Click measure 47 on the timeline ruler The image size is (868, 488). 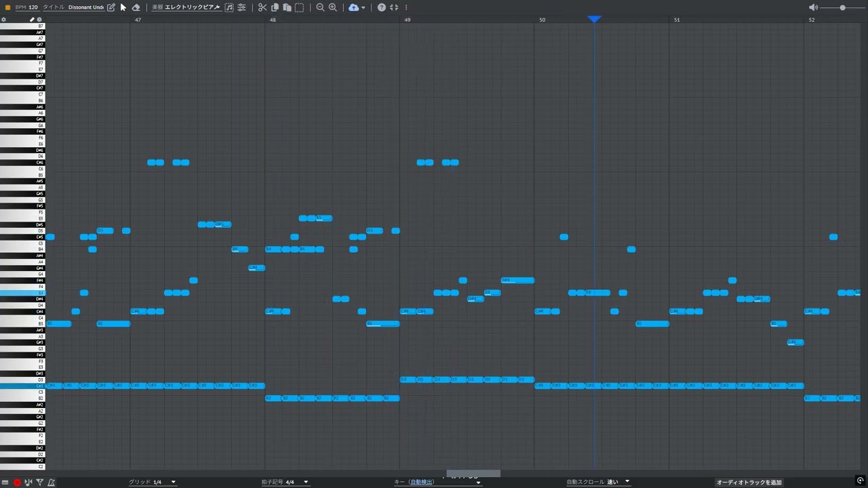coord(138,20)
